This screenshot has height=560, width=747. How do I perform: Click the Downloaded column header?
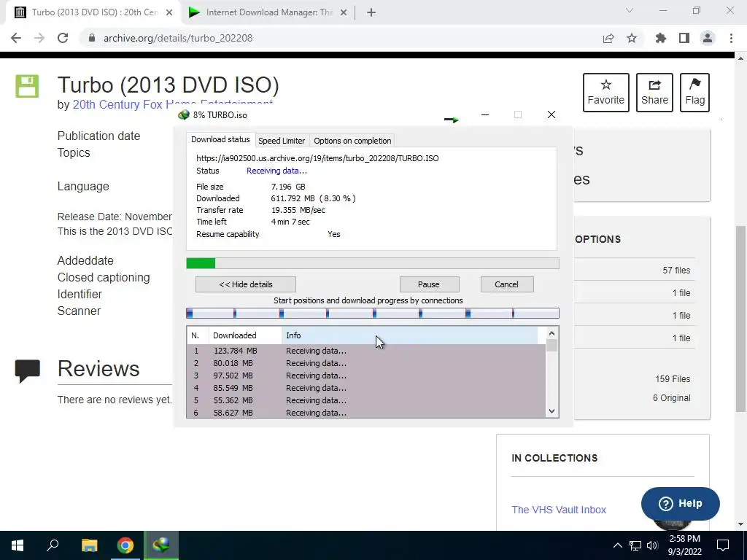(x=245, y=335)
